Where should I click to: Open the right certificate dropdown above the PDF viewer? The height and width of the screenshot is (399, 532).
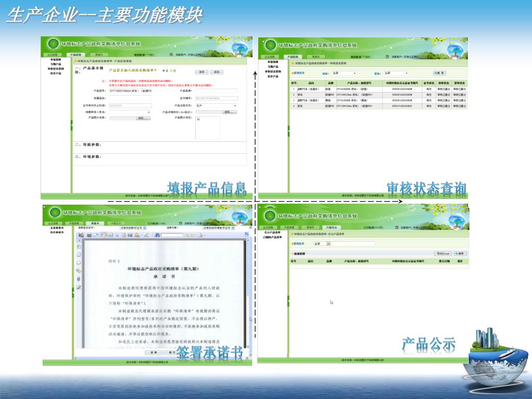(218, 228)
